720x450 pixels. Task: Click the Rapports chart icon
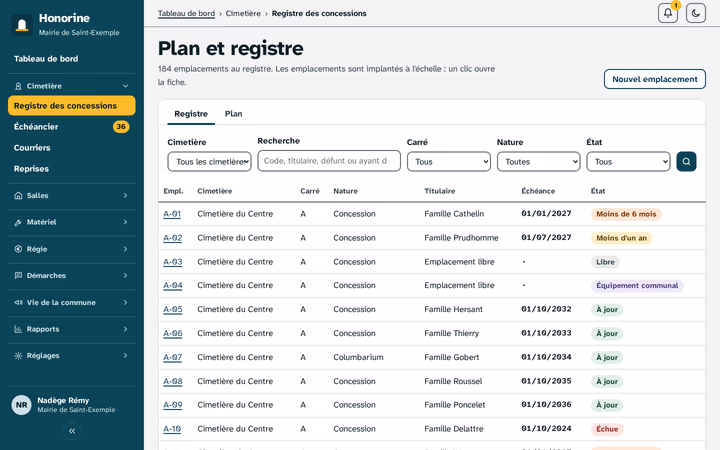pyautogui.click(x=18, y=329)
